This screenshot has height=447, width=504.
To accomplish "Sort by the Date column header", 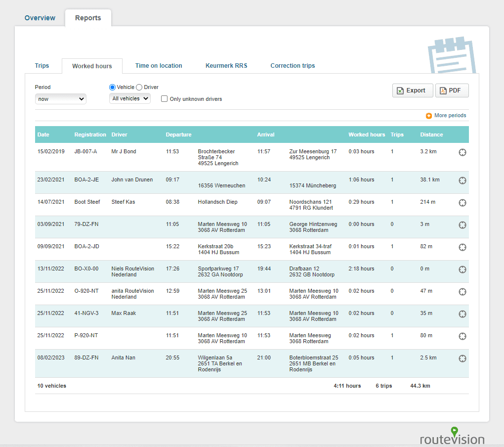I will click(43, 134).
